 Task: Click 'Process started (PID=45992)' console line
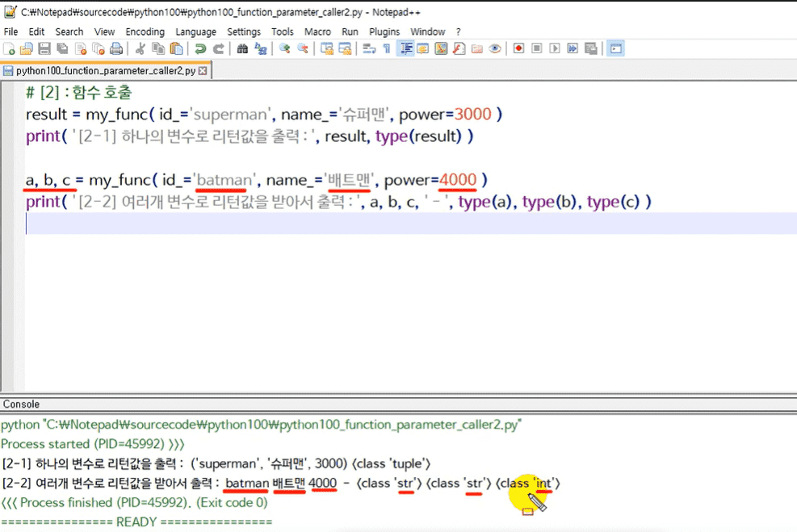93,444
